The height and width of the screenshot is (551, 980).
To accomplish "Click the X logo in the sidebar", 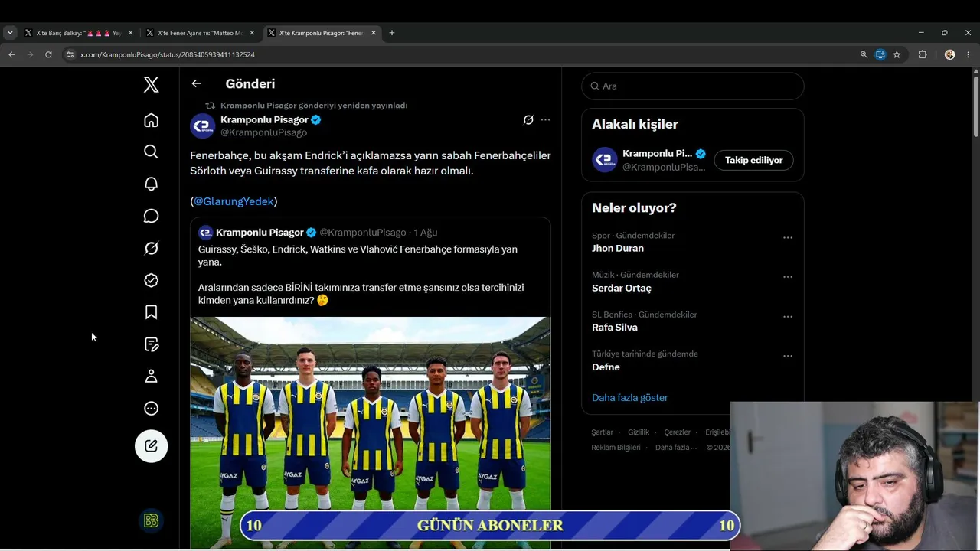I will coord(152,85).
